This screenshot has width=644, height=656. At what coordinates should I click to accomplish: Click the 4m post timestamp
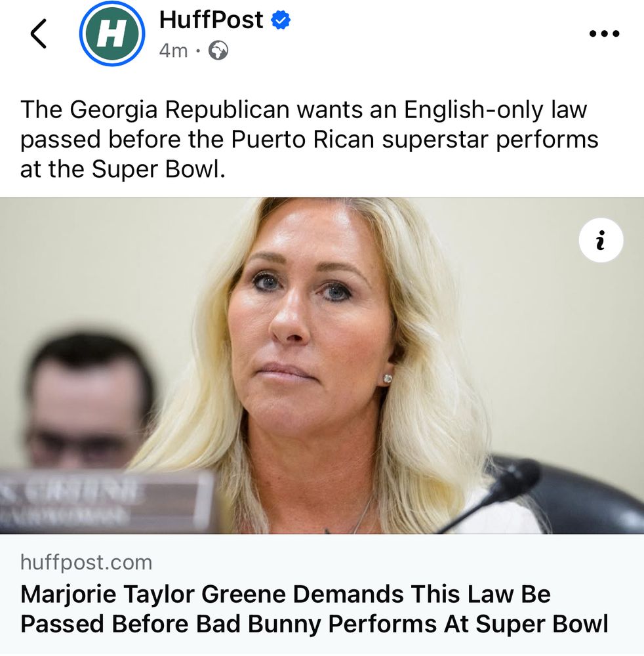[173, 51]
